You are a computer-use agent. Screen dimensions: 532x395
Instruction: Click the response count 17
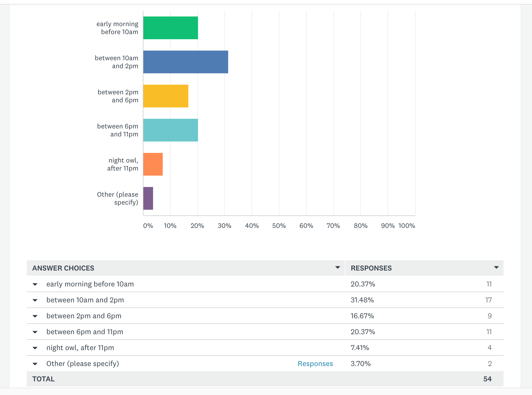pyautogui.click(x=488, y=300)
